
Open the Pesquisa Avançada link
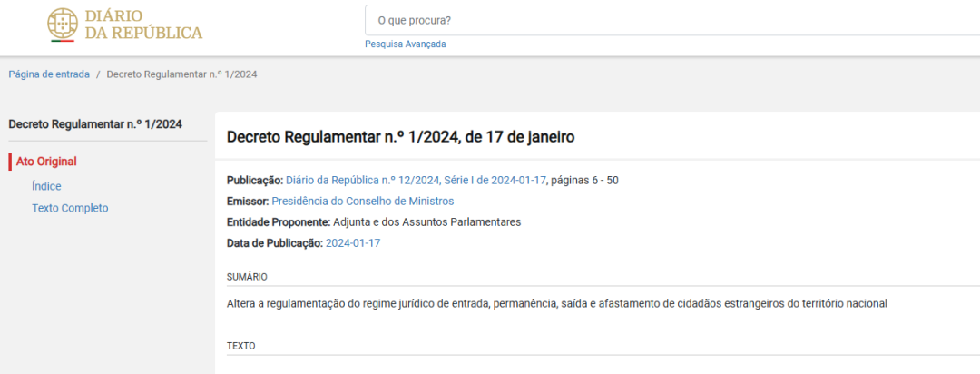pos(405,44)
